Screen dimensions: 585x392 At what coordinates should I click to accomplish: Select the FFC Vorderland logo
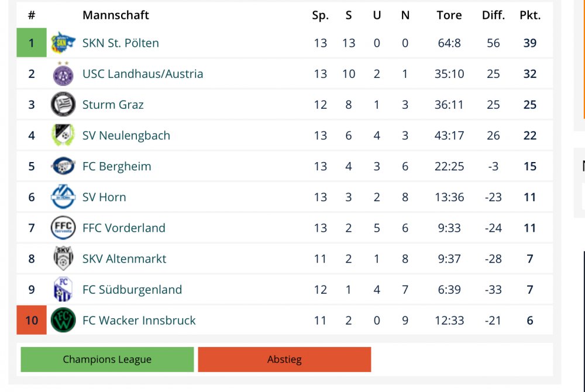pos(63,228)
